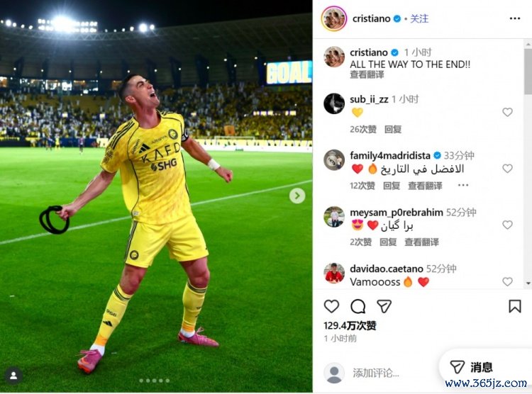Click the scrollbar down arrow in comments

pos(528,283)
